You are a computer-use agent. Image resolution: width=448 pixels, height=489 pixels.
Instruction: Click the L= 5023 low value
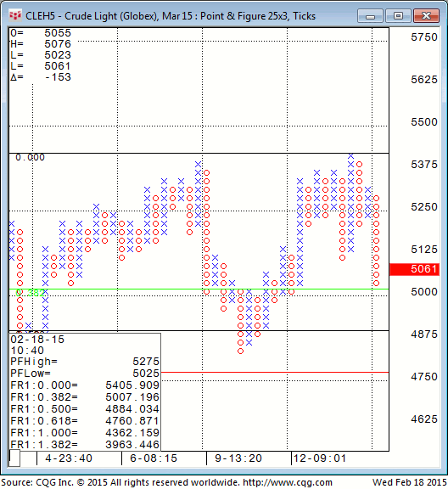coord(41,55)
